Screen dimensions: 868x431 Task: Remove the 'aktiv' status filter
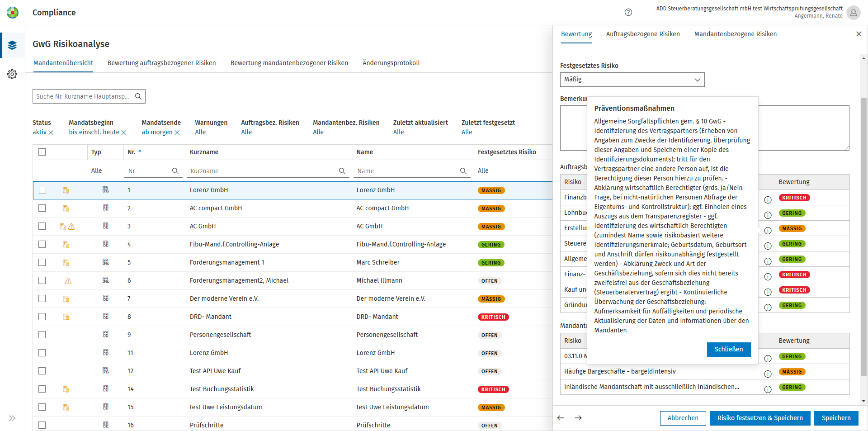[x=51, y=133]
